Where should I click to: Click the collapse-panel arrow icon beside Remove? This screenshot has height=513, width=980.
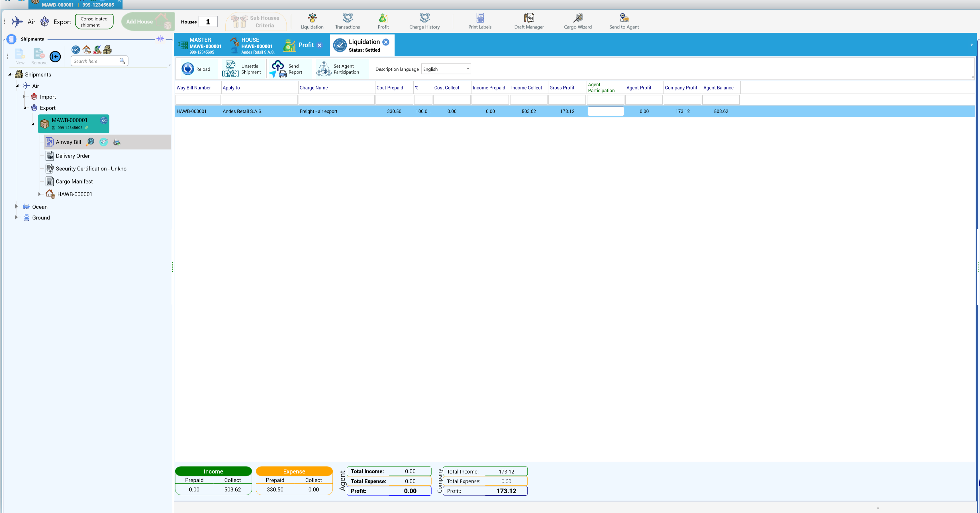click(55, 57)
